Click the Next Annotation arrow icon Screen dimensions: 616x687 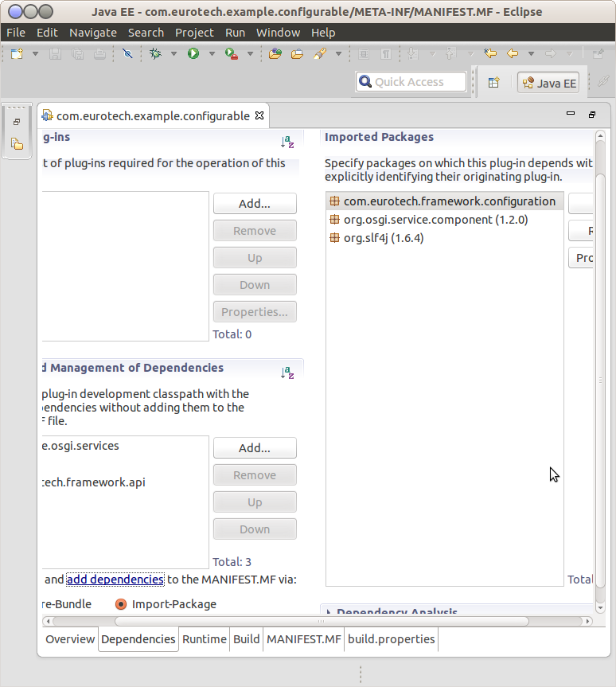click(412, 54)
